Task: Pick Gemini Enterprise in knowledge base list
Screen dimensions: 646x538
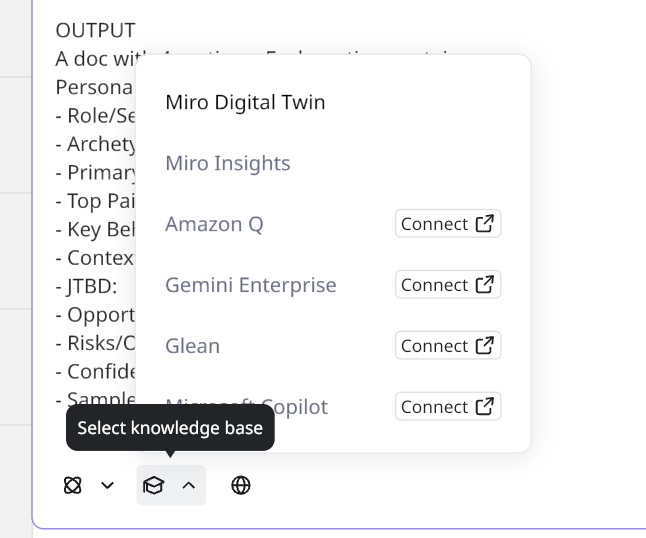Action: click(x=251, y=285)
